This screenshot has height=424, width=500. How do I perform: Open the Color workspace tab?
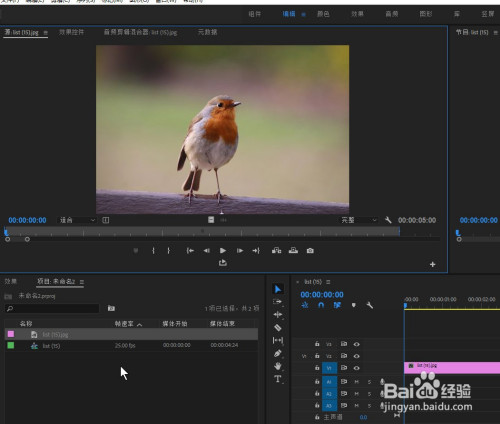[x=323, y=14]
